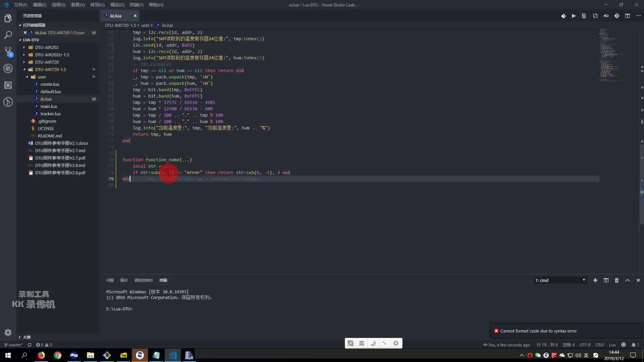644x362 pixels.
Task: Toggle the IME moon mode icon
Action: tap(373, 343)
